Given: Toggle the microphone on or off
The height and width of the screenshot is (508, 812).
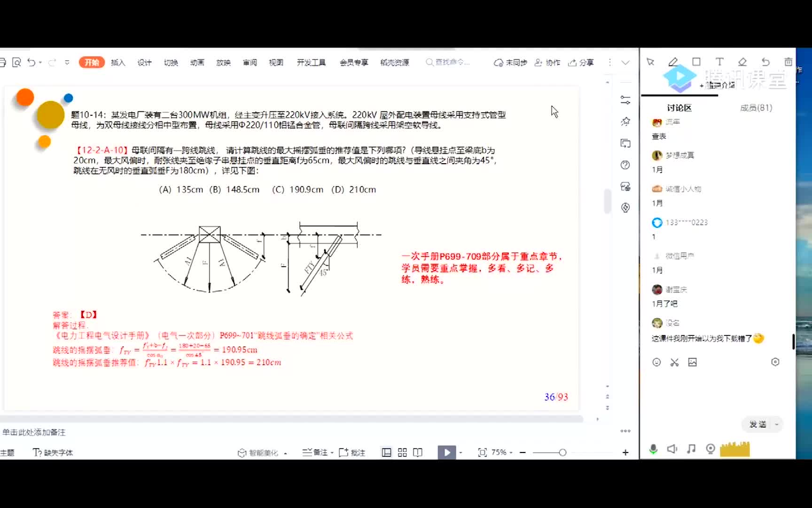Looking at the screenshot, I should click(x=653, y=449).
